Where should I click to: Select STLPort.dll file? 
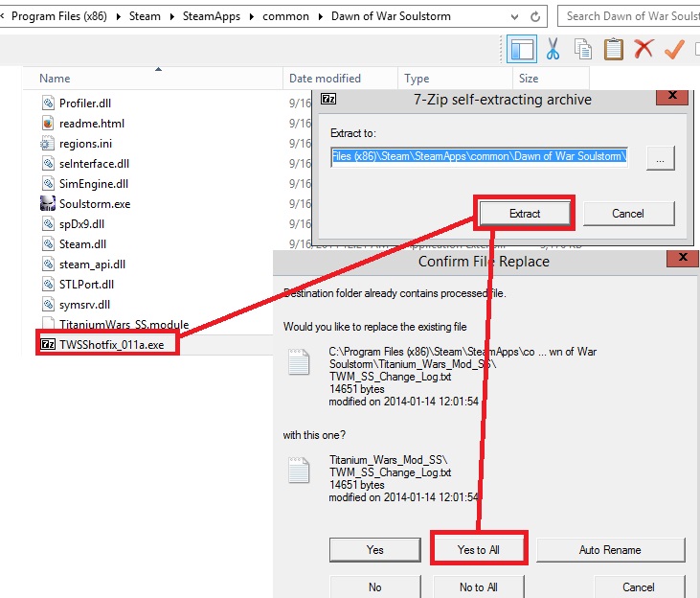[86, 285]
